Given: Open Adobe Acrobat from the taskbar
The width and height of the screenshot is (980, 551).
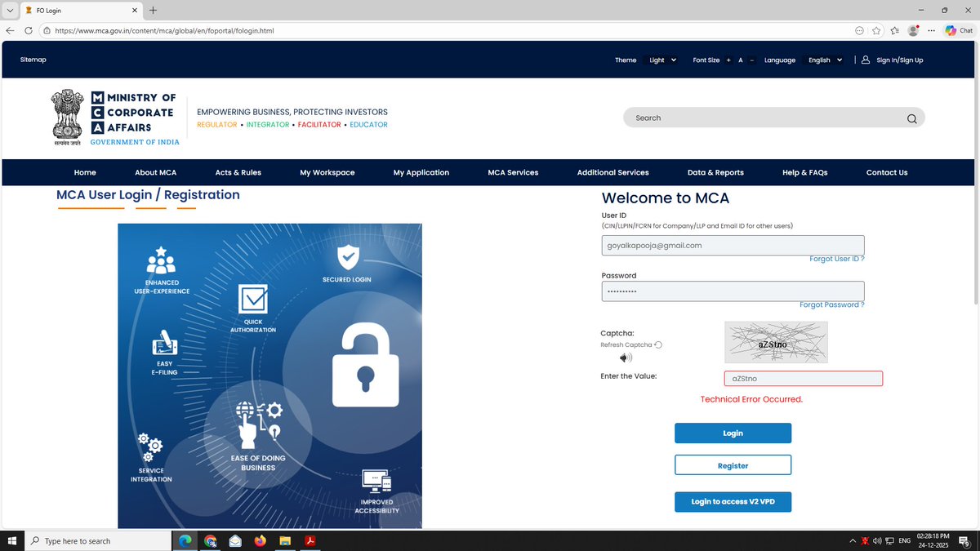Looking at the screenshot, I should tap(310, 540).
